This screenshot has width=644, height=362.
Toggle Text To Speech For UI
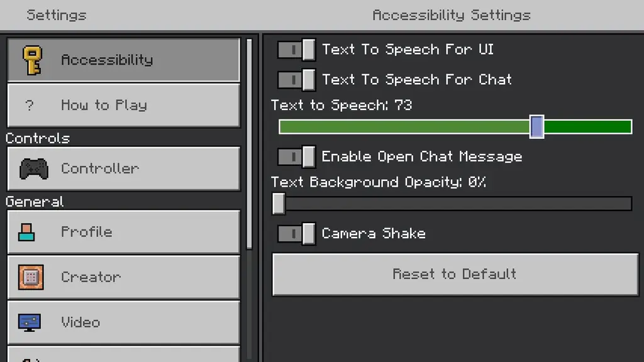tap(297, 50)
